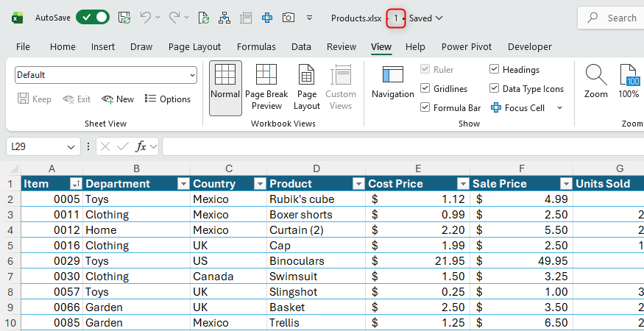Click inside the formula bar input
This screenshot has height=331, width=644.
(x=403, y=146)
